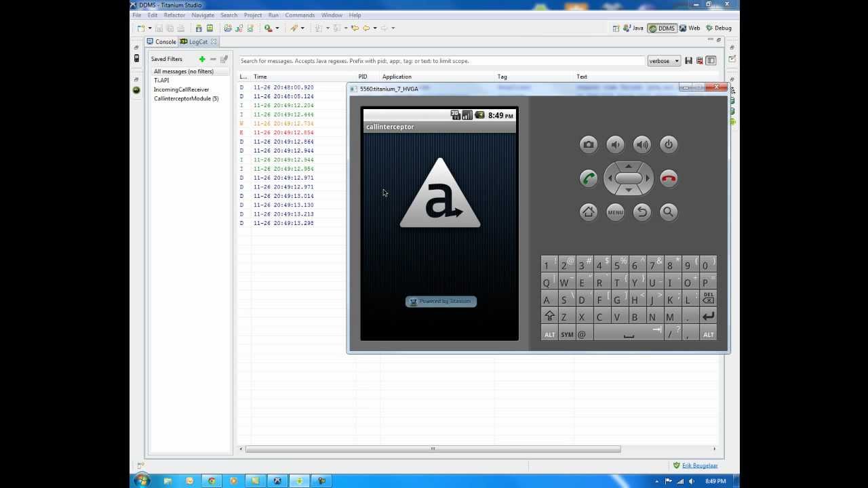This screenshot has width=868, height=488.
Task: Switch to the Java perspective
Action: coord(633,28)
